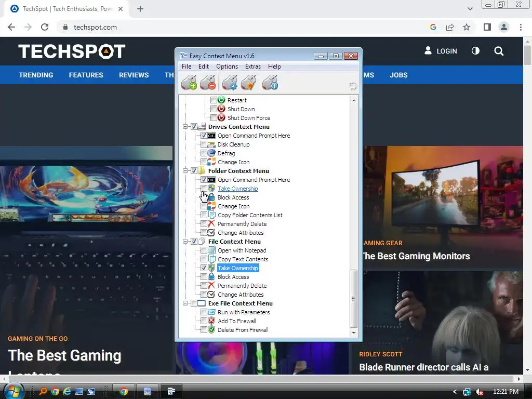Check the Folder Take Ownership checkbox
The width and height of the screenshot is (532, 399).
click(204, 188)
